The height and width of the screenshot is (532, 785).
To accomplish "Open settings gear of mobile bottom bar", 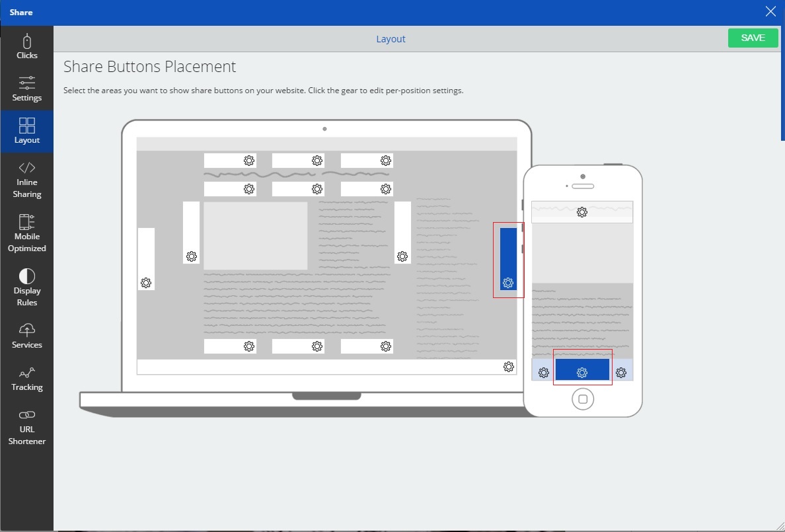I will 582,371.
